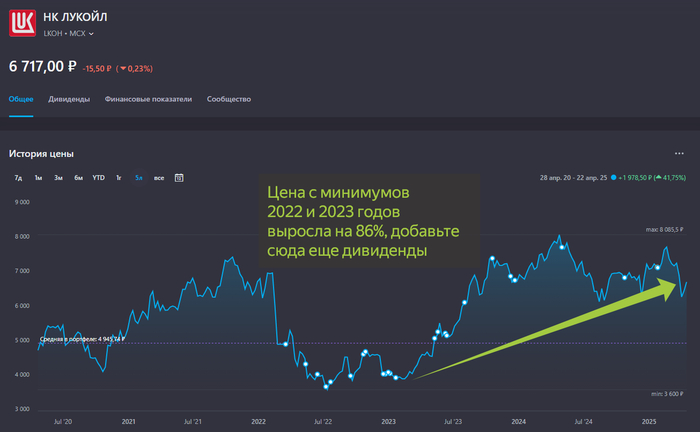Select the 7д time range
The width and height of the screenshot is (700, 432).
pyautogui.click(x=18, y=177)
